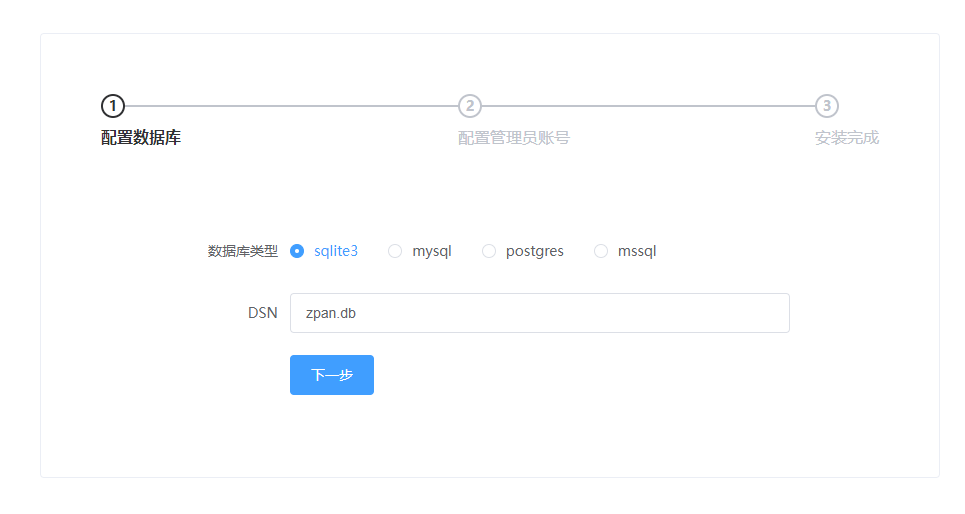Click the 安装完成 step title

tap(847, 138)
